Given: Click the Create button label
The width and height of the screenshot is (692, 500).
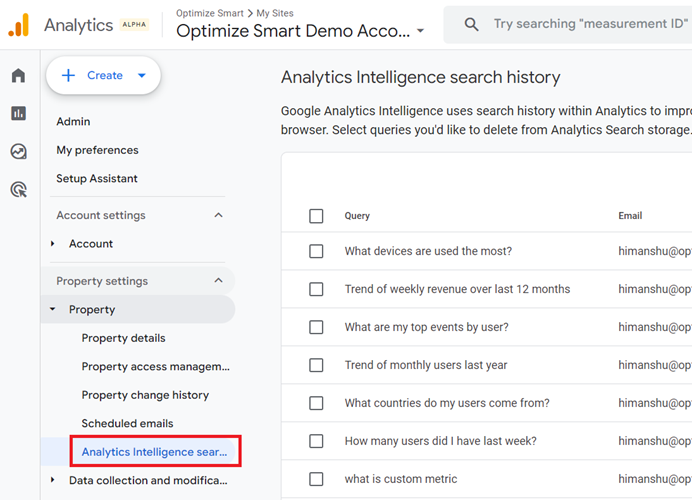Looking at the screenshot, I should [105, 75].
